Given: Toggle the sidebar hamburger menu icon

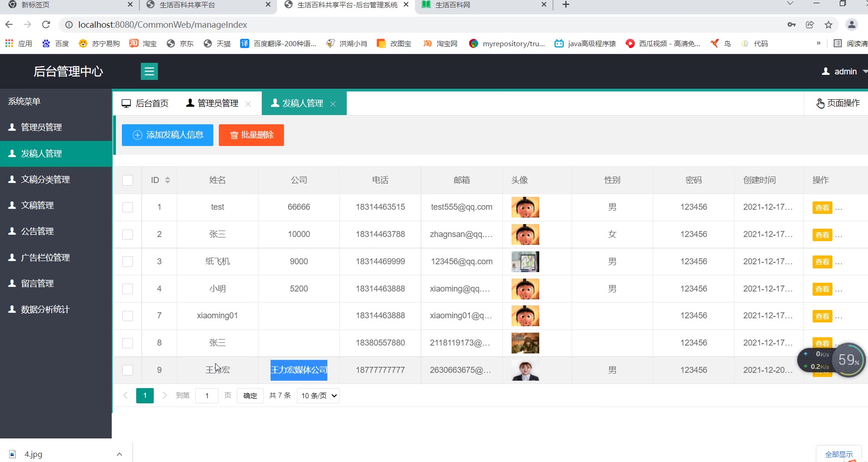Looking at the screenshot, I should pos(149,72).
